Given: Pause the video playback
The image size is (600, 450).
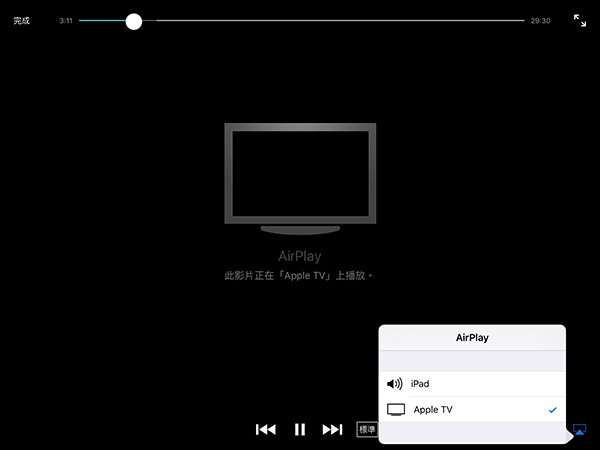Looking at the screenshot, I should [300, 429].
